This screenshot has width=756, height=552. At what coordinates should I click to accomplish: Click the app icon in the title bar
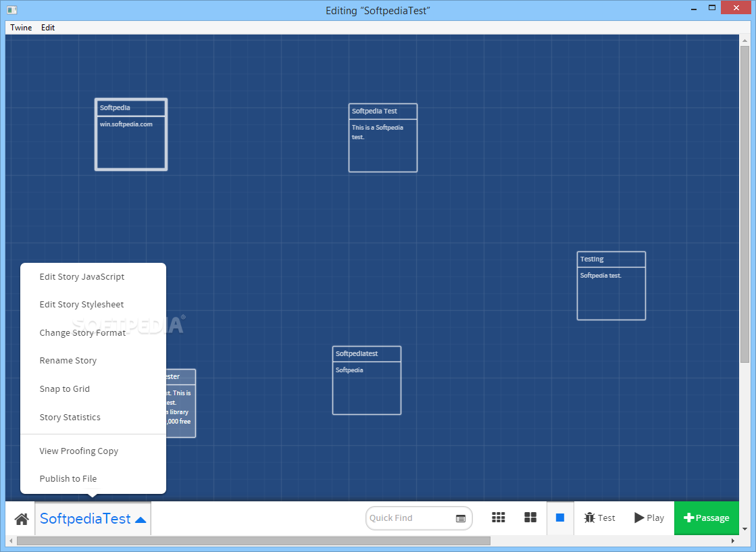(12, 9)
